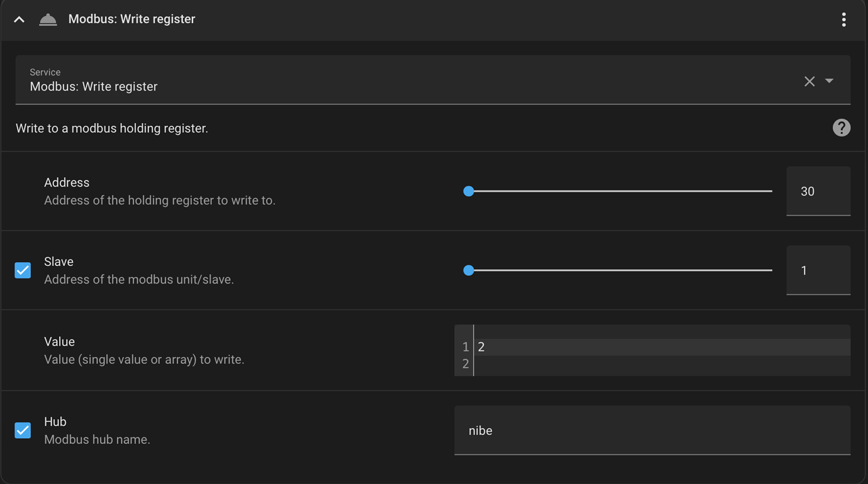This screenshot has width=868, height=484.
Task: Clear the selected service with X
Action: pyautogui.click(x=810, y=81)
